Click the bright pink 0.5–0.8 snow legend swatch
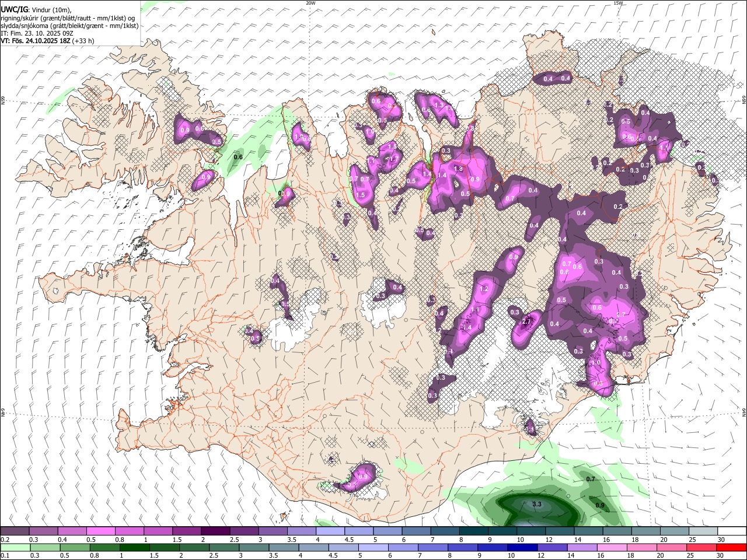The width and height of the screenshot is (747, 560). click(x=100, y=531)
